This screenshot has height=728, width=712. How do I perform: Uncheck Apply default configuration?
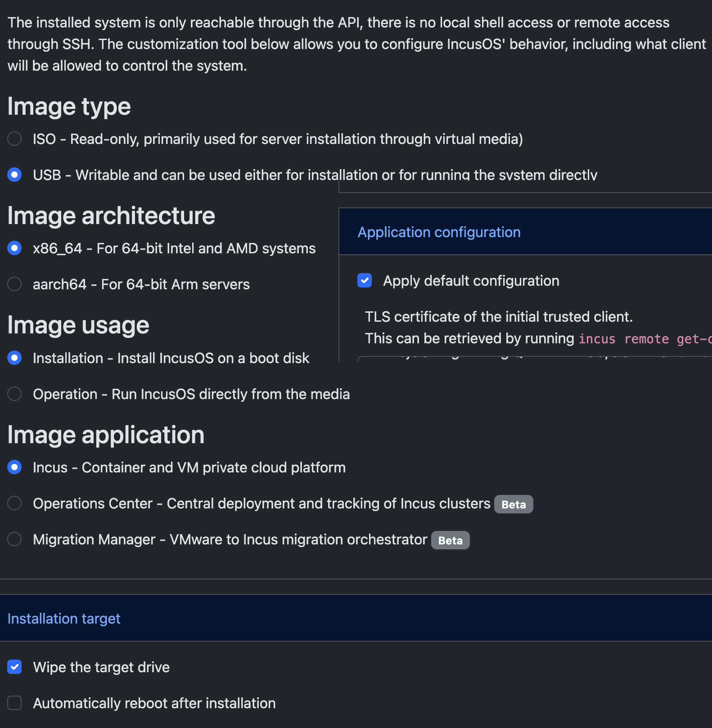(x=365, y=280)
